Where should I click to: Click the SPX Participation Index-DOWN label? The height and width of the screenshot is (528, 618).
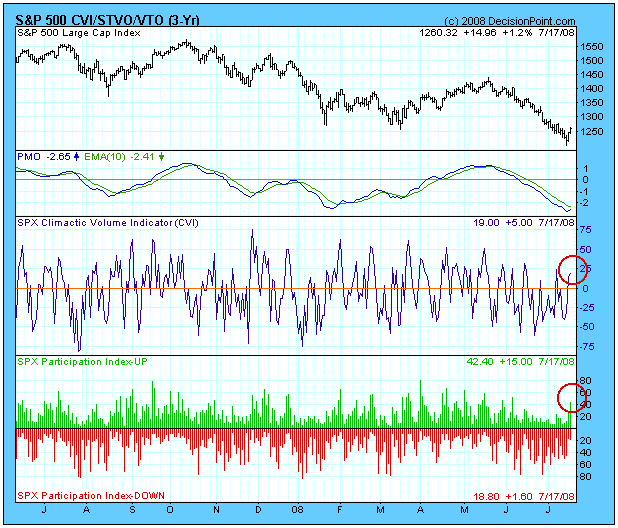pyautogui.click(x=91, y=496)
